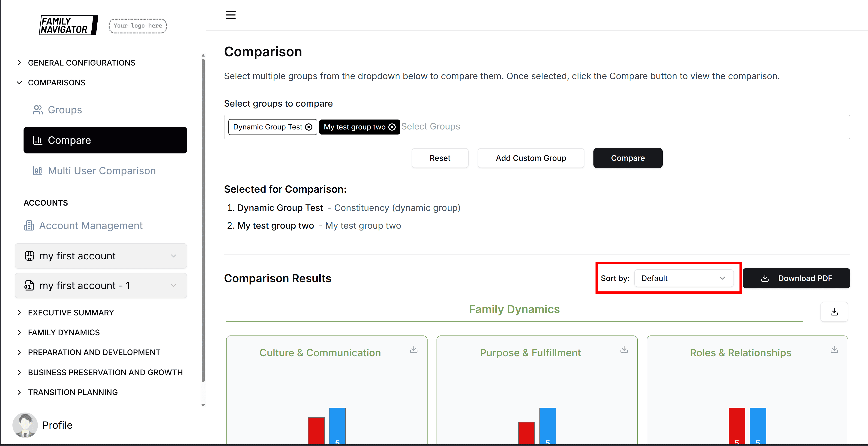The width and height of the screenshot is (868, 446).
Task: Remove My test group two chip
Action: click(x=392, y=127)
